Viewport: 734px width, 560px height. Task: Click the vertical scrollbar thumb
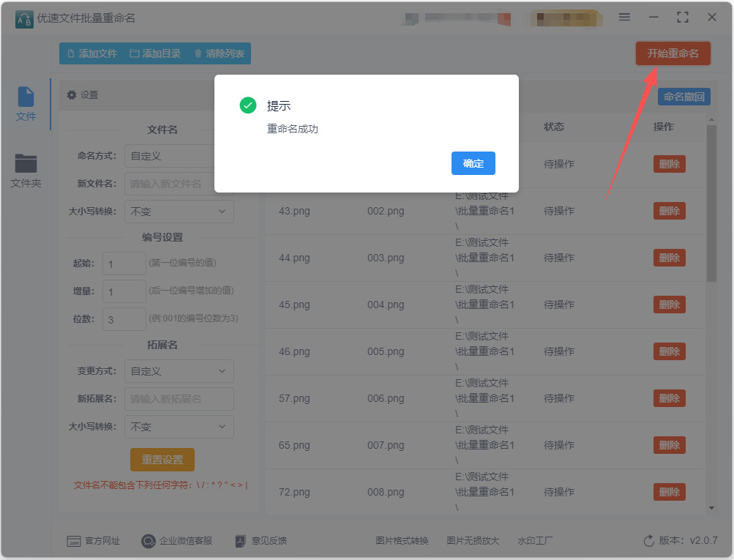pyautogui.click(x=711, y=204)
